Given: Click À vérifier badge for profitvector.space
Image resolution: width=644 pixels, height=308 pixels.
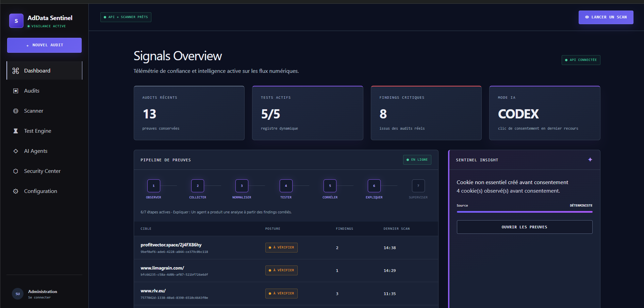Looking at the screenshot, I should coord(281,247).
